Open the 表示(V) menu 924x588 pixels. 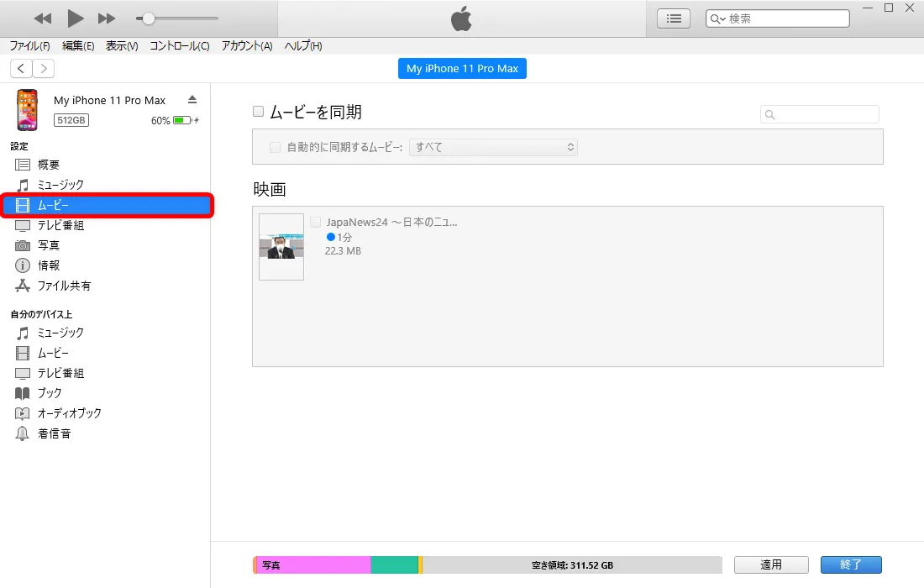tap(122, 46)
